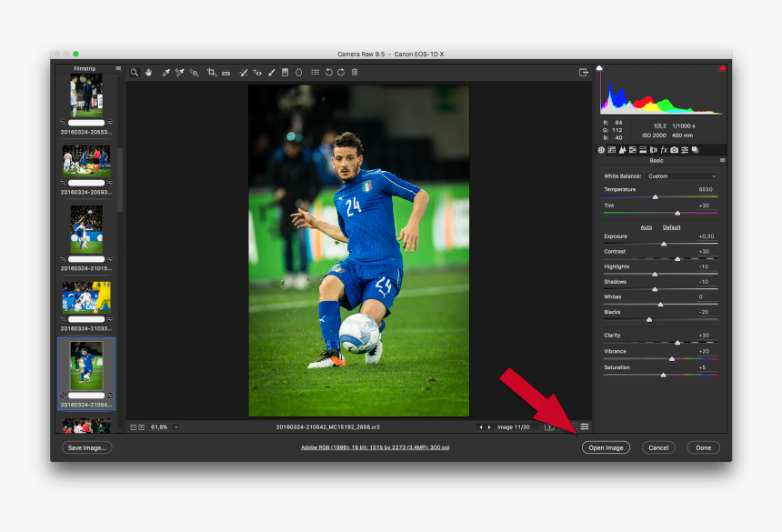This screenshot has width=782, height=532.
Task: Open the Lens Corrections panel tab
Action: pos(653,150)
